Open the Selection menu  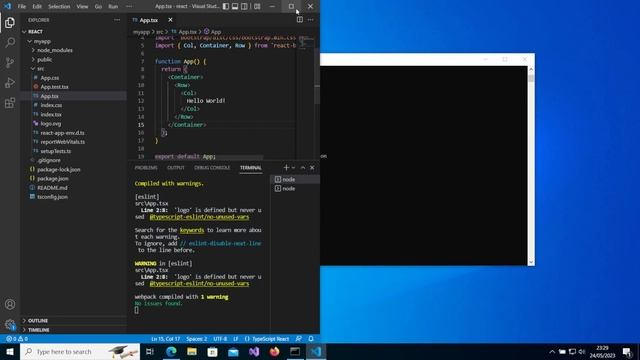(59, 7)
